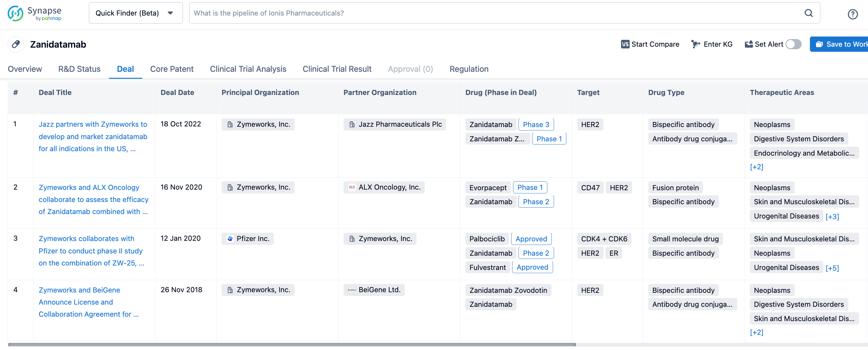Screen dimensions: 868x350
Task: Expand the +3 therapeutic areas for the ALX deal
Action: (x=832, y=217)
